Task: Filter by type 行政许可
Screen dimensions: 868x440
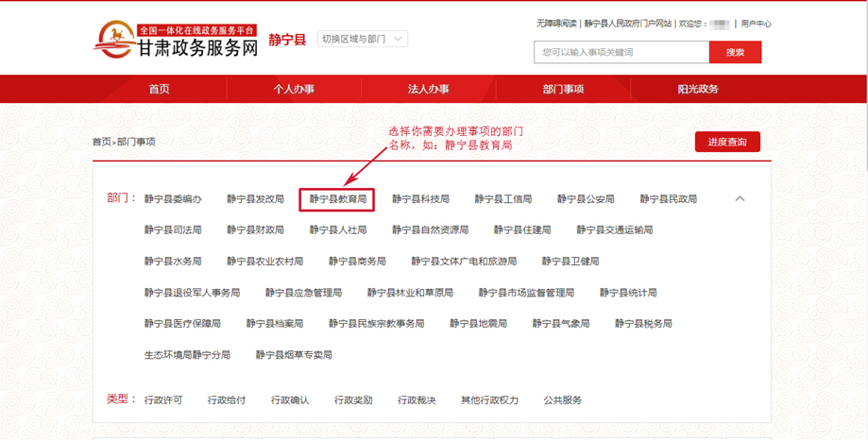Action: pos(163,400)
